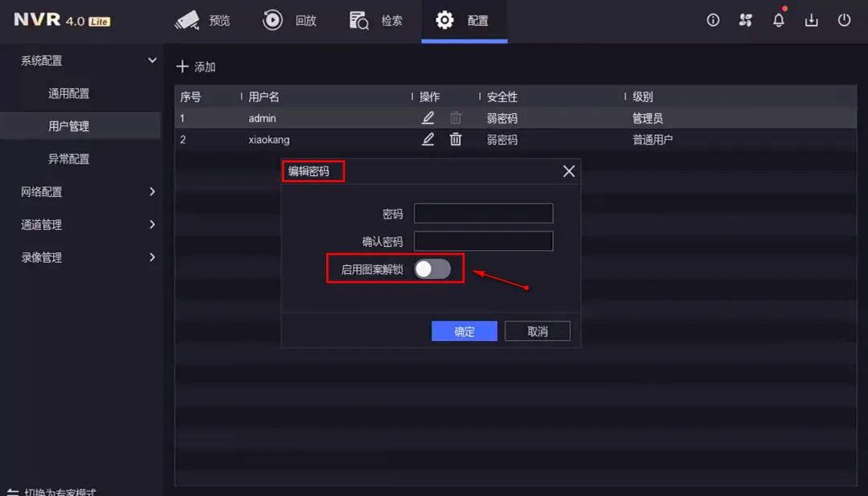This screenshot has height=496, width=868.
Task: Delete the xiaokang user with trash icon
Action: 456,139
